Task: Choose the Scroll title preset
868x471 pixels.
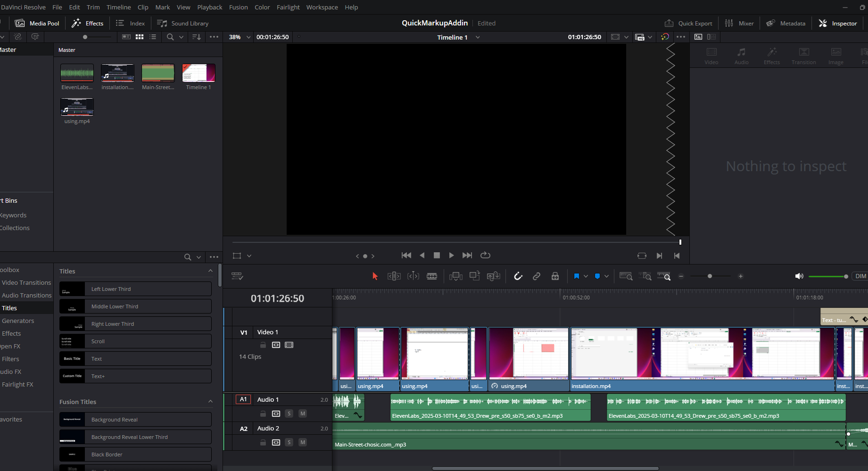Action: click(135, 341)
